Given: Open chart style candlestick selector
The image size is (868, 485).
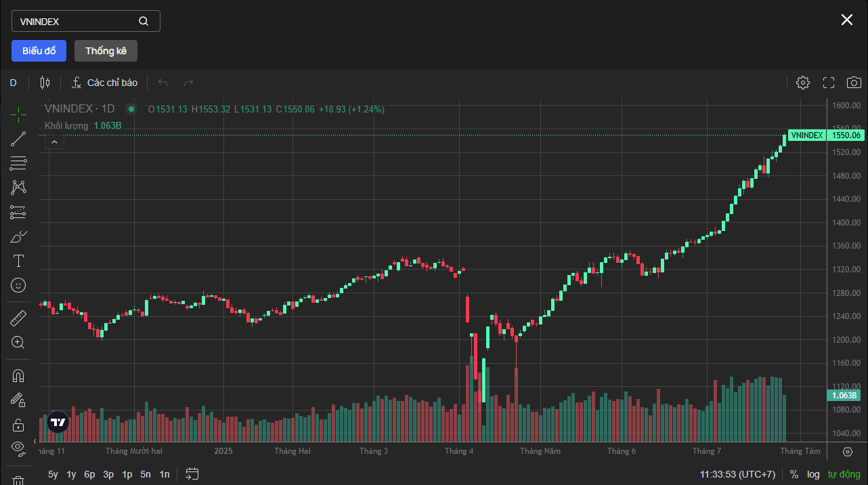Looking at the screenshot, I should [x=45, y=83].
